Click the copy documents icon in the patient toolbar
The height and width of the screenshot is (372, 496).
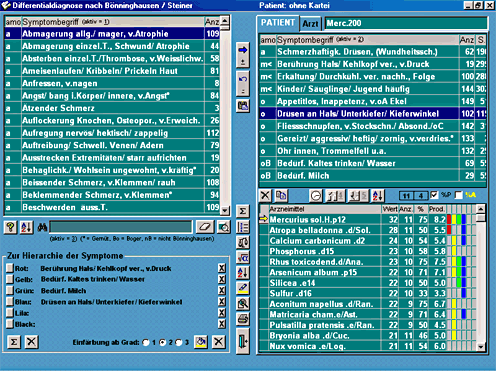(281, 196)
